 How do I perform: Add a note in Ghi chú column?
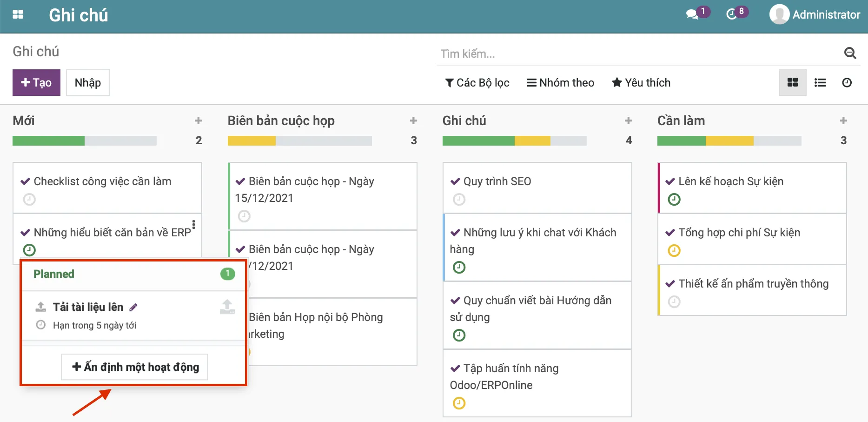[x=629, y=121]
